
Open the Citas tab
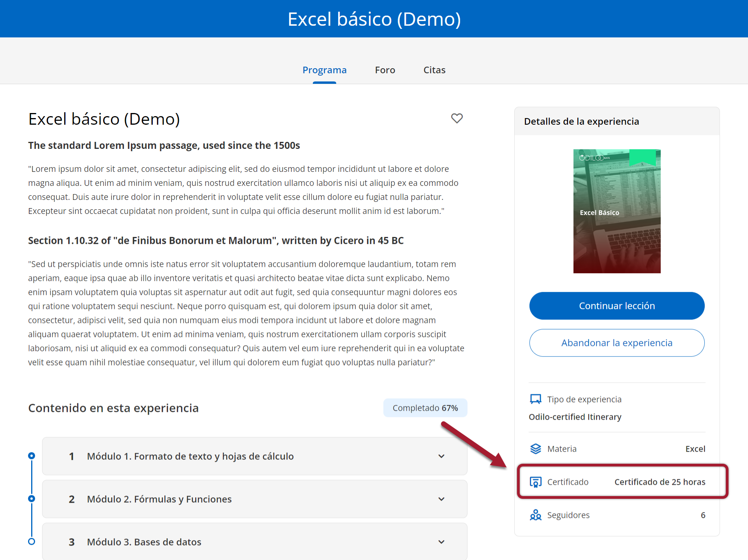click(434, 70)
